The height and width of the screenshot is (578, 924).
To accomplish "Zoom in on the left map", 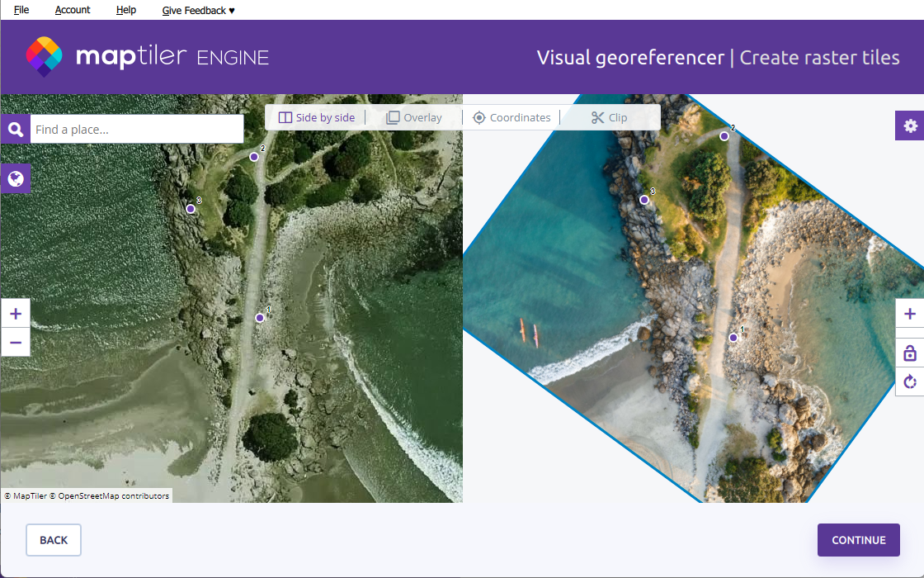I will tap(16, 314).
